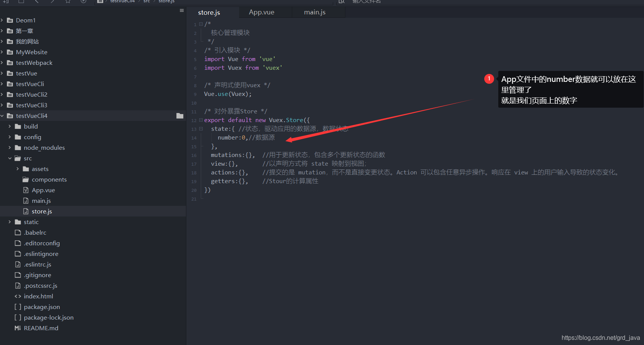Click the assets folder icon
The image size is (644, 345).
26,169
